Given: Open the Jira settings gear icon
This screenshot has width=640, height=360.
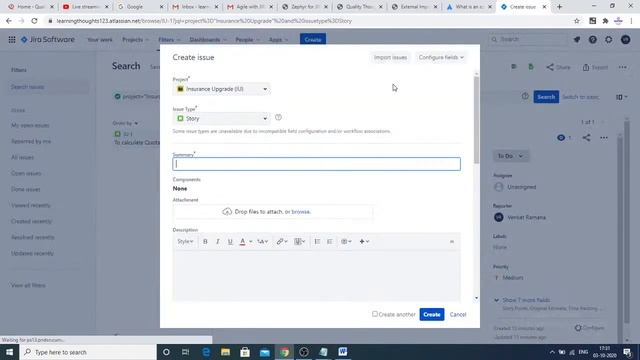Looking at the screenshot, I should 609,40.
